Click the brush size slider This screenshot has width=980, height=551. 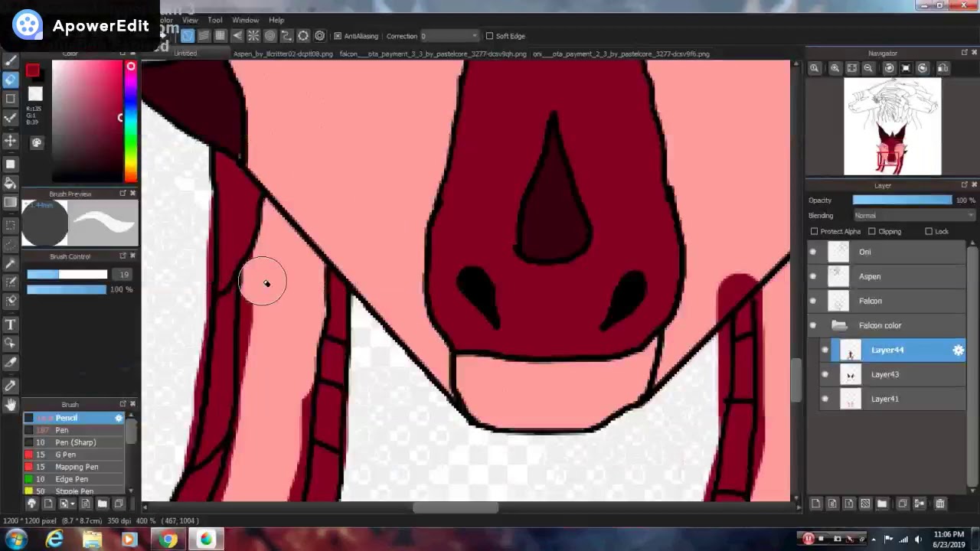pos(67,274)
